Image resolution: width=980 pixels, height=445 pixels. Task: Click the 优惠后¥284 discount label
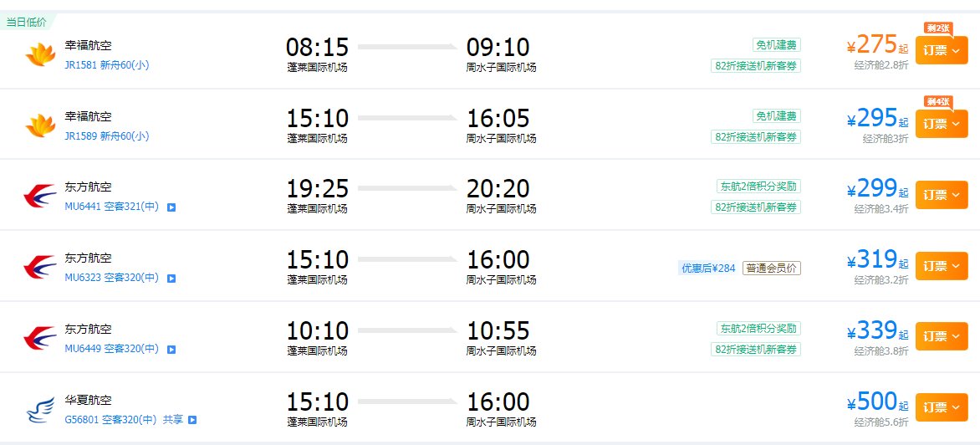[x=707, y=269]
